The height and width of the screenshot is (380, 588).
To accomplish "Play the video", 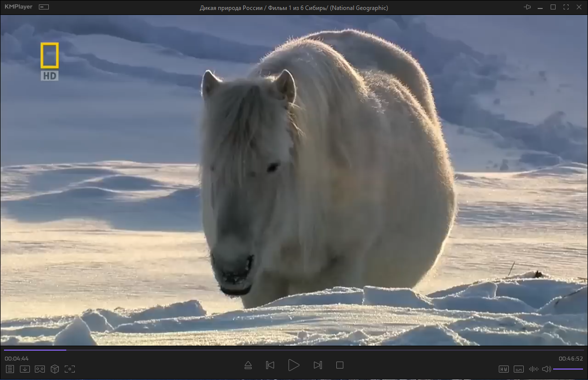I will point(294,365).
